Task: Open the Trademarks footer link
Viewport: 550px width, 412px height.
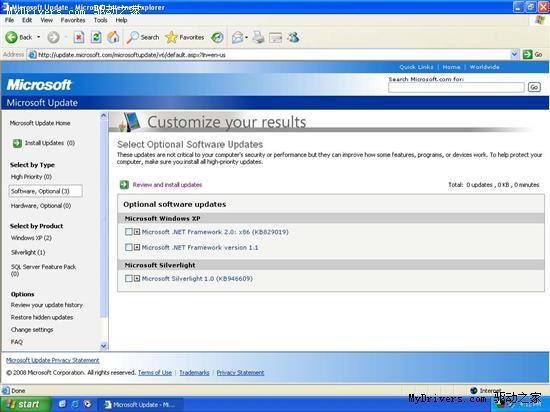Action: point(194,373)
